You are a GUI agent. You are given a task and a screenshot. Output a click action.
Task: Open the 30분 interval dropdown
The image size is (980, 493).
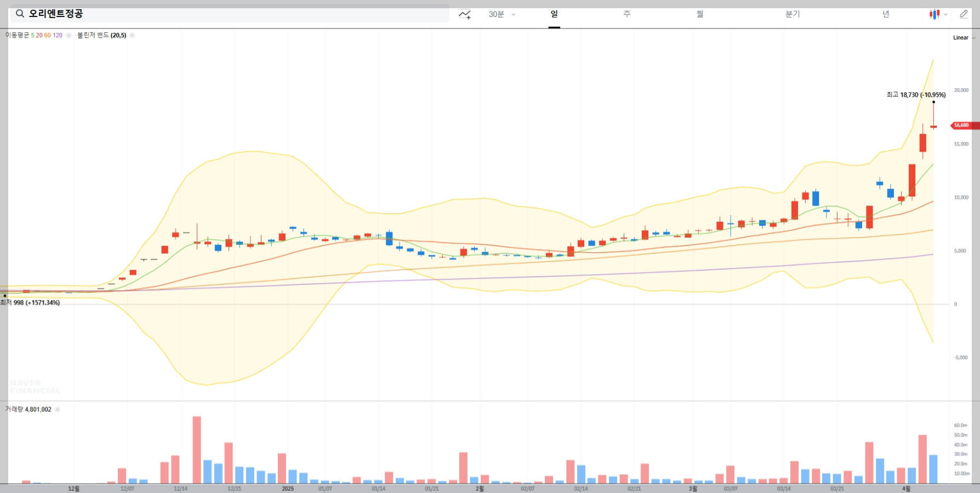pos(502,14)
